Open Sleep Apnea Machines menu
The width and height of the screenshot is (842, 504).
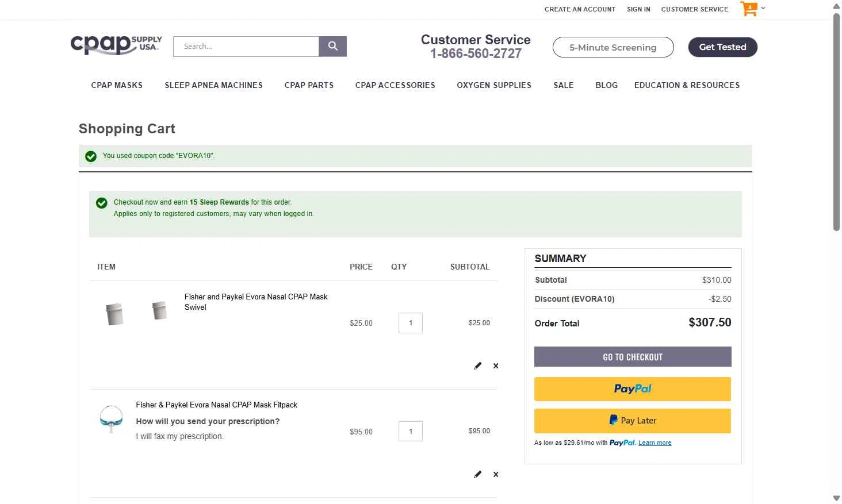click(213, 85)
